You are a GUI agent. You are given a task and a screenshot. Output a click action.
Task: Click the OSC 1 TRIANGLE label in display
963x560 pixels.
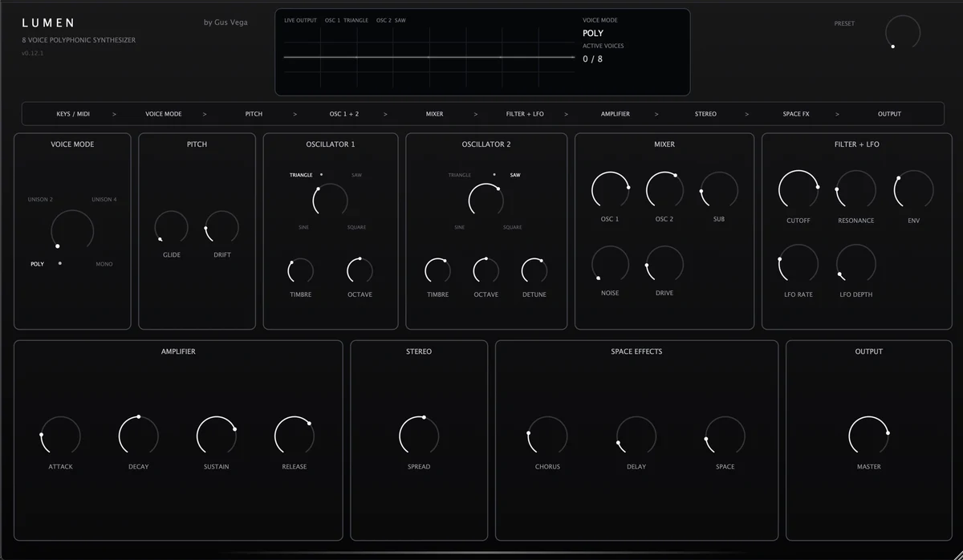347,20
